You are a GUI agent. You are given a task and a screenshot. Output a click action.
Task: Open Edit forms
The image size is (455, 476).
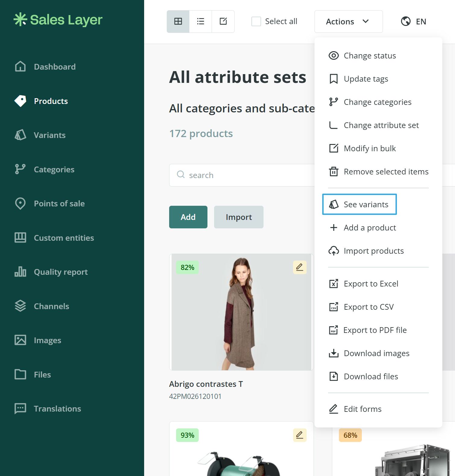[355, 409]
